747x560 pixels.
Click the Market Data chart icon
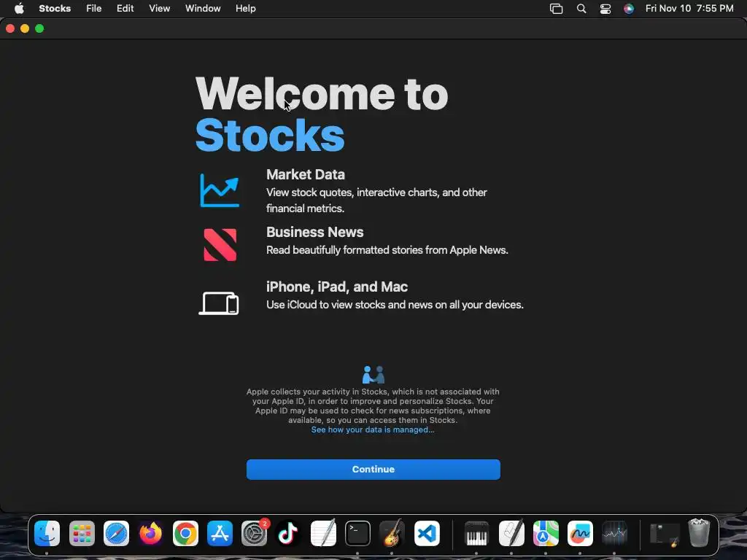tap(219, 191)
